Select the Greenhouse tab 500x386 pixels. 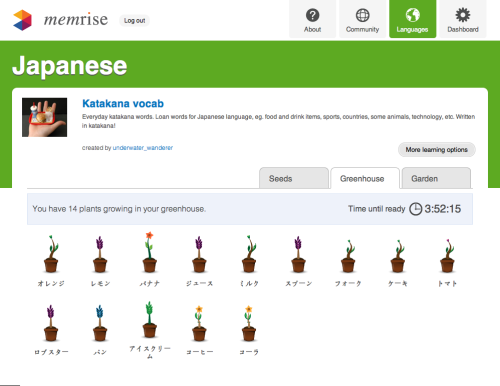(365, 178)
